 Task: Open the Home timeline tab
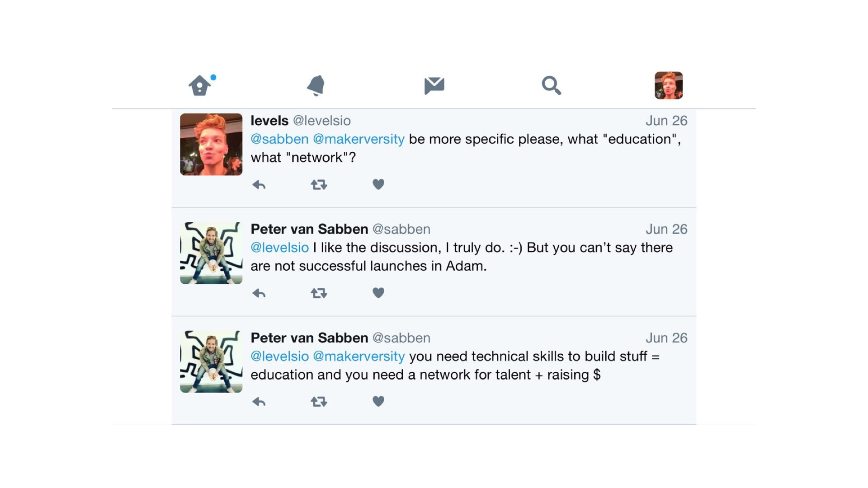pyautogui.click(x=200, y=85)
